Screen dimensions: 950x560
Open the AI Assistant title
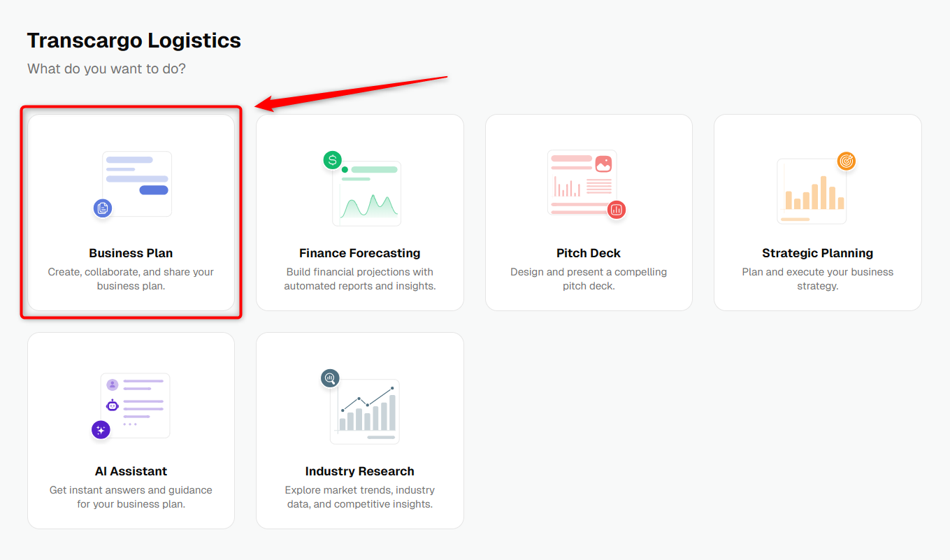(x=131, y=471)
